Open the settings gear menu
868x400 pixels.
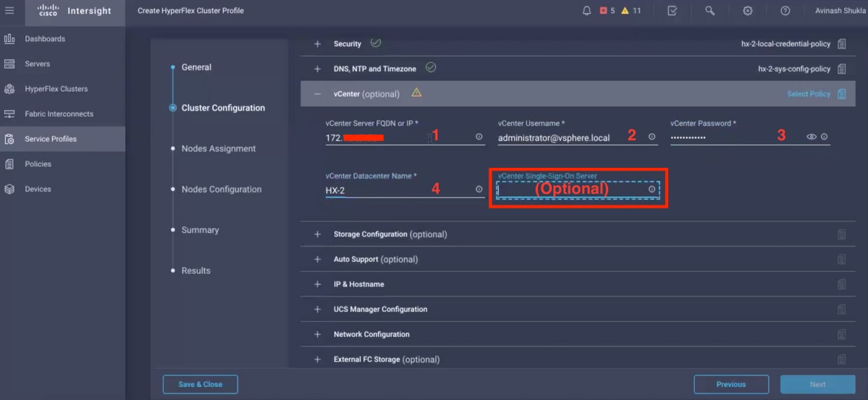click(x=747, y=11)
